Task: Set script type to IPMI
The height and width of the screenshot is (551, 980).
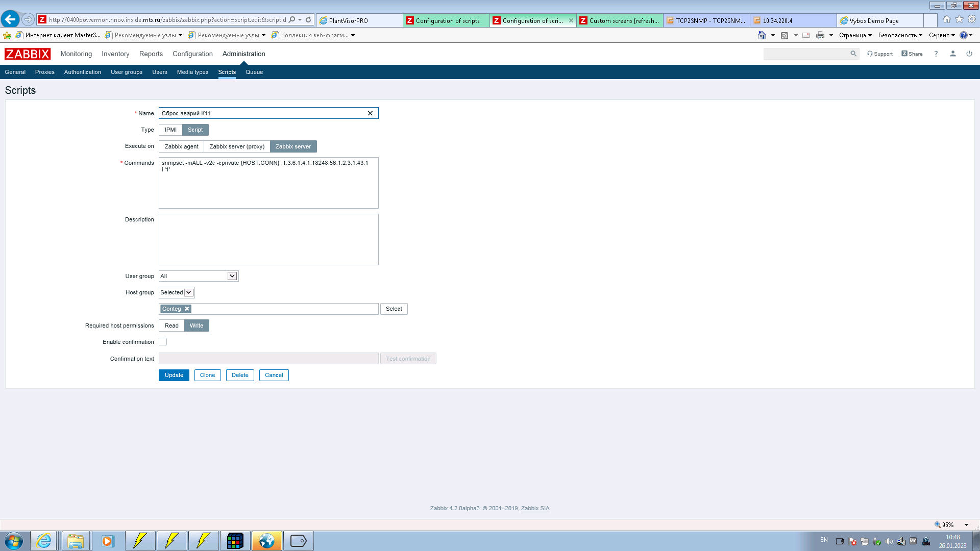Action: (170, 130)
